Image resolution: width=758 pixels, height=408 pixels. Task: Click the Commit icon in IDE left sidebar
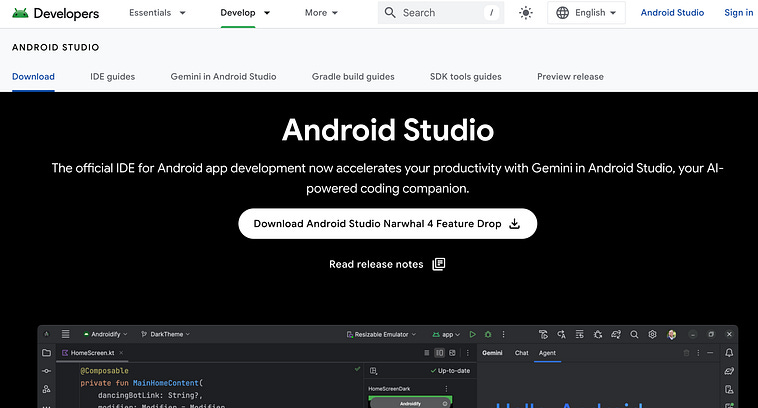tap(46, 371)
